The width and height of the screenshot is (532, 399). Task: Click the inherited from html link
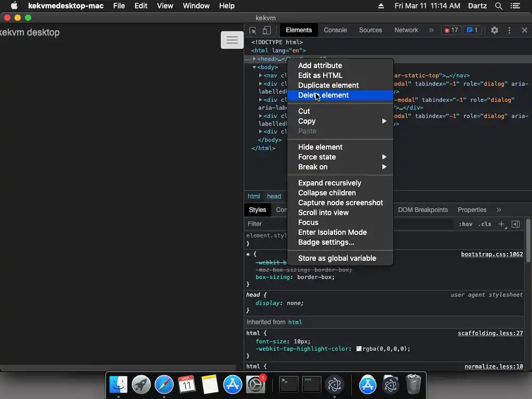tap(295, 322)
